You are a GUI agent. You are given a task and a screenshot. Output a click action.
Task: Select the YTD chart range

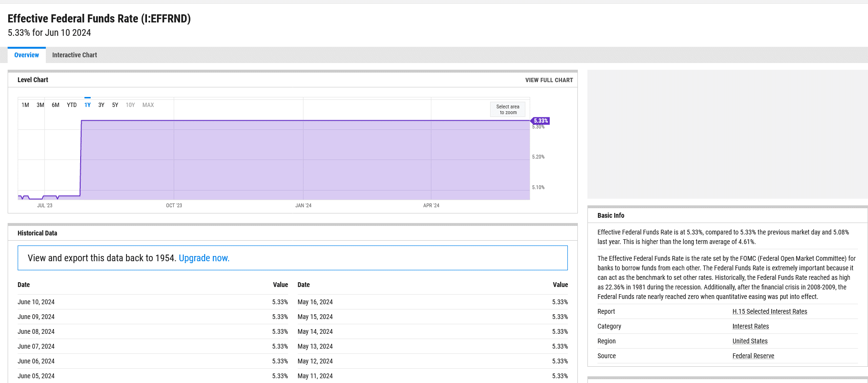72,105
